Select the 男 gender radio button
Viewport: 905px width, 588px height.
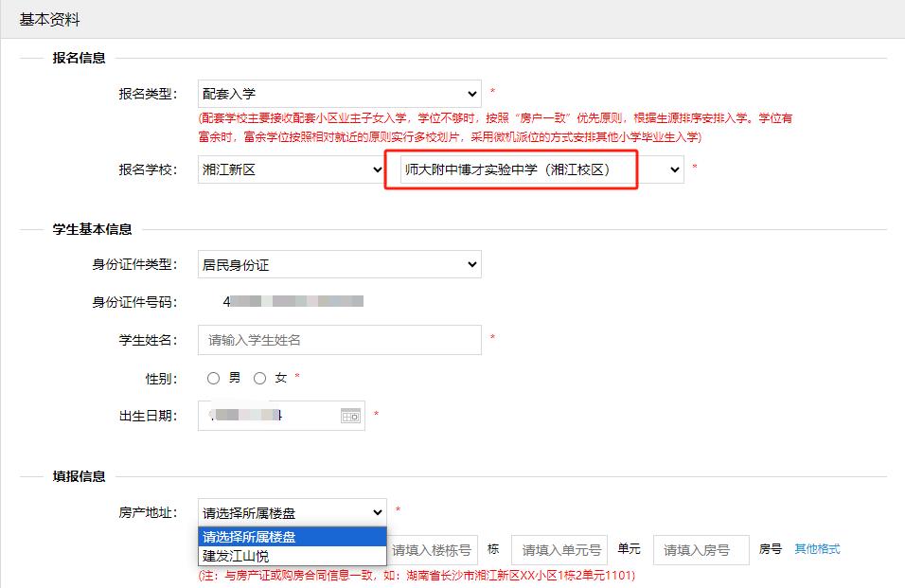[x=214, y=378]
